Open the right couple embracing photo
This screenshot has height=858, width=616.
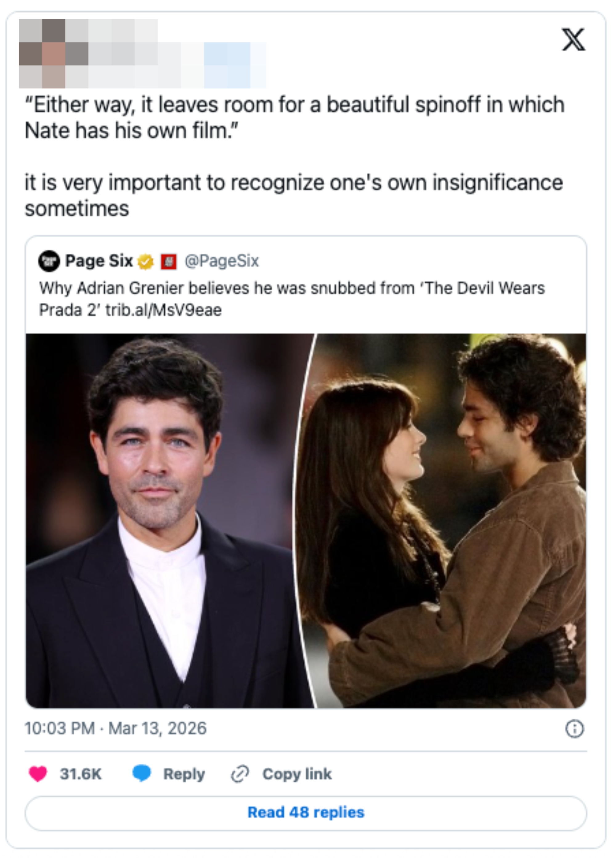(446, 520)
